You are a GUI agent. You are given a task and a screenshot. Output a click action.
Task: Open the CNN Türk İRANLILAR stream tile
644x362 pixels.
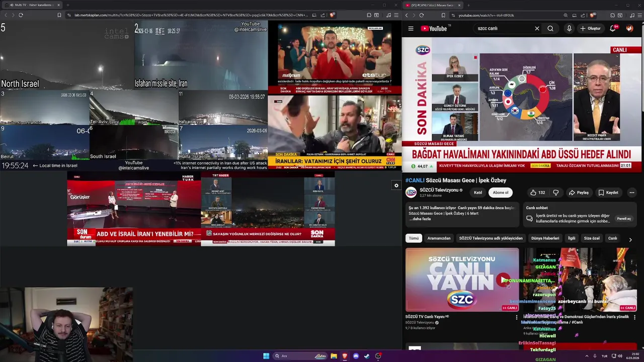click(x=335, y=133)
